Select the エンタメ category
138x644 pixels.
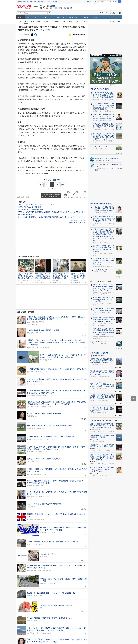coord(47,21)
